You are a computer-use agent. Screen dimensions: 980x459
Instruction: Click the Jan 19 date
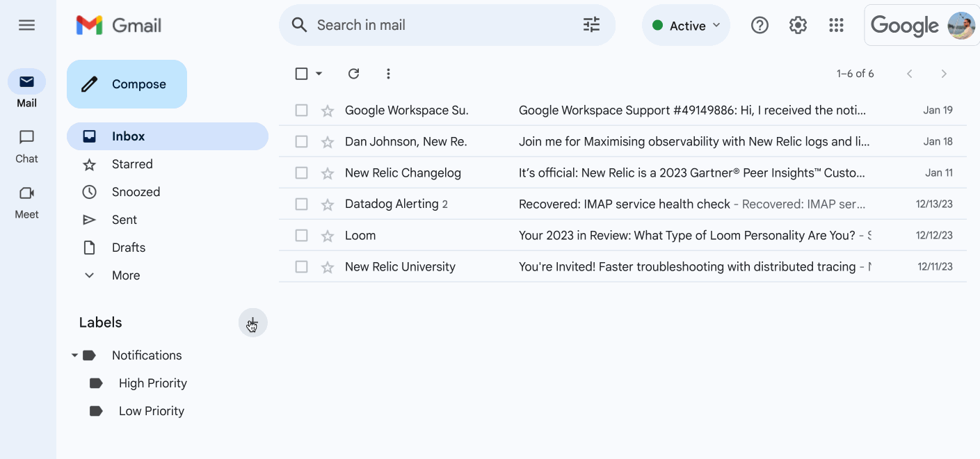[938, 111]
